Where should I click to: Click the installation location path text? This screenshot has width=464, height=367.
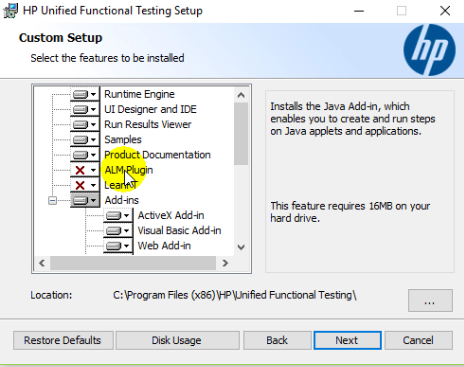[x=235, y=295]
